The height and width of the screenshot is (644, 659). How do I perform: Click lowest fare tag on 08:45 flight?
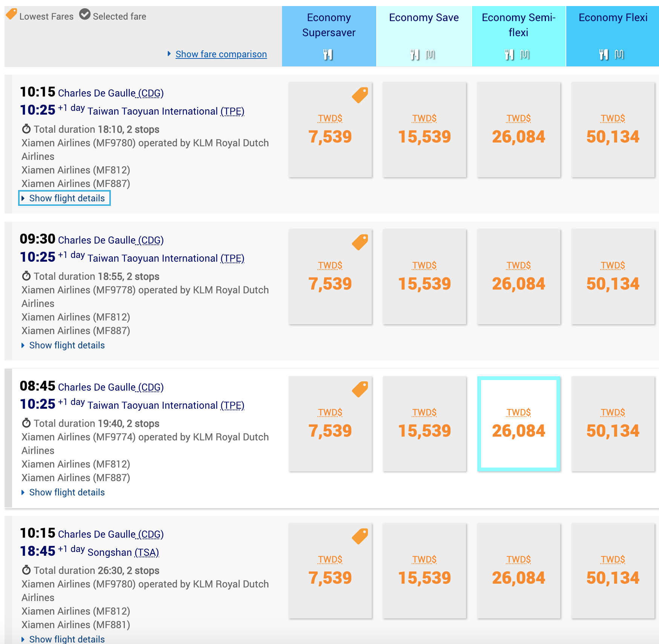click(x=360, y=389)
